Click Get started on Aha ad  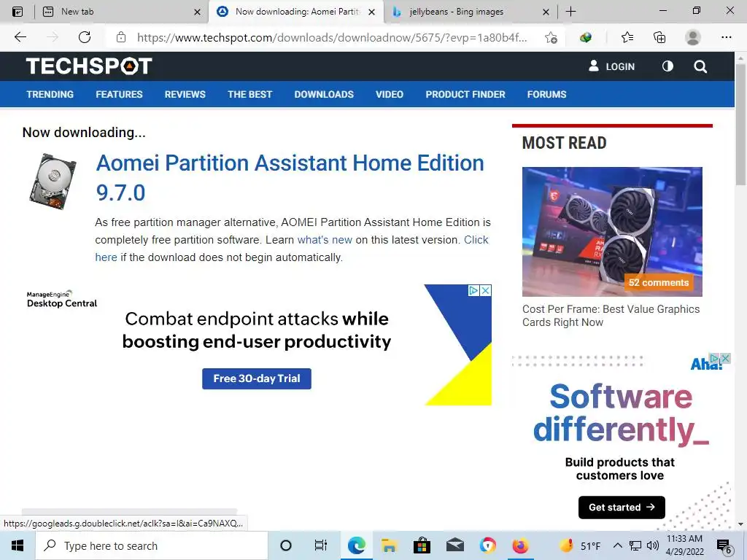coord(622,507)
